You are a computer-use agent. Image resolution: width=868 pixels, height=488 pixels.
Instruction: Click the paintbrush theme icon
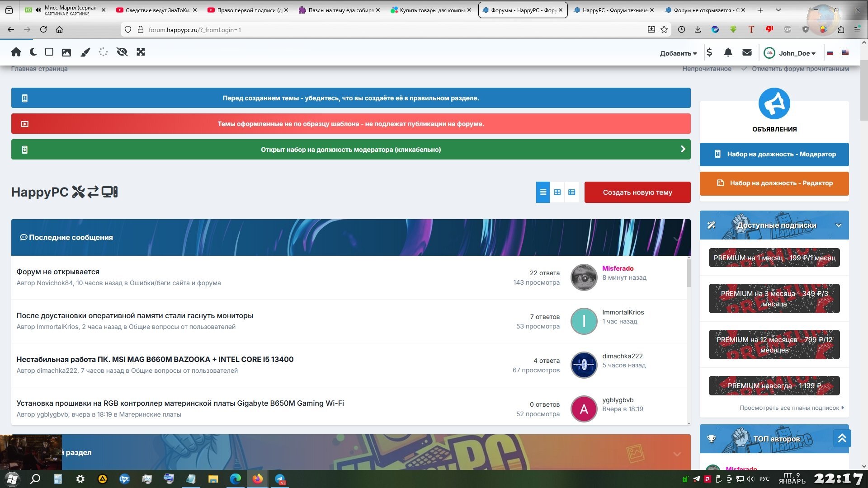click(85, 52)
